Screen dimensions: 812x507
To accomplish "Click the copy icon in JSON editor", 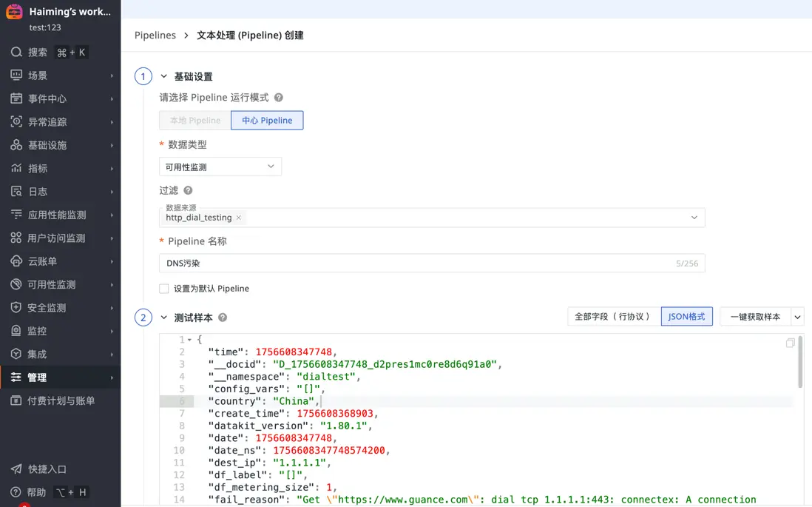I will point(791,343).
